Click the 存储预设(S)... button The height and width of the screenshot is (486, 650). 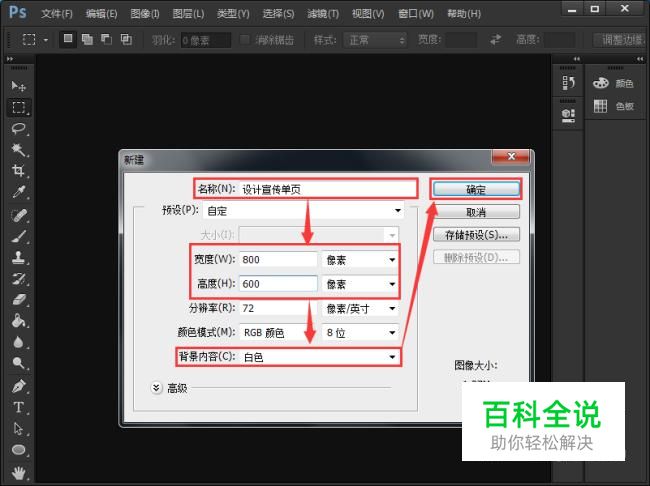tap(476, 235)
